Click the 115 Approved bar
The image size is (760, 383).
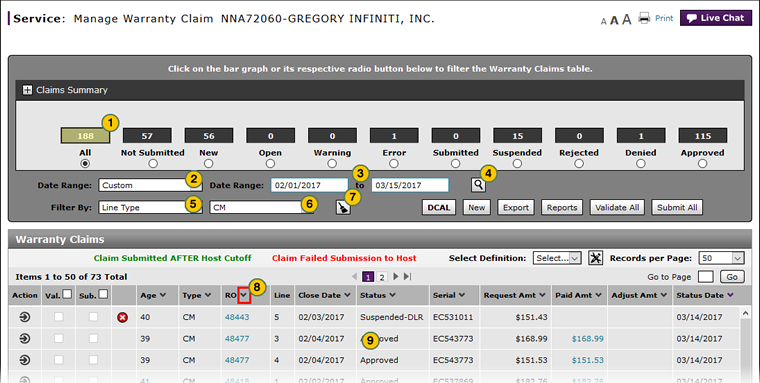[x=702, y=136]
